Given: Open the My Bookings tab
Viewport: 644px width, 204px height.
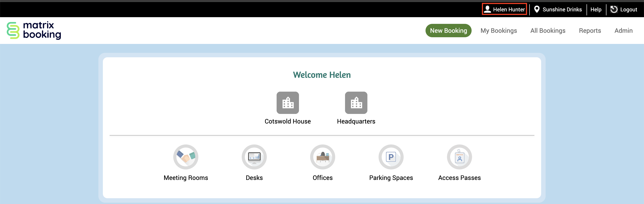Looking at the screenshot, I should 498,30.
